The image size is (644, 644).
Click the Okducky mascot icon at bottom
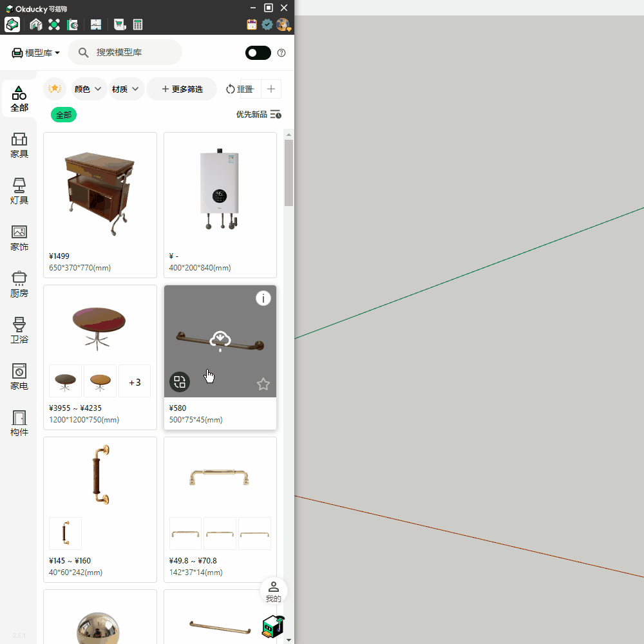[x=273, y=627]
